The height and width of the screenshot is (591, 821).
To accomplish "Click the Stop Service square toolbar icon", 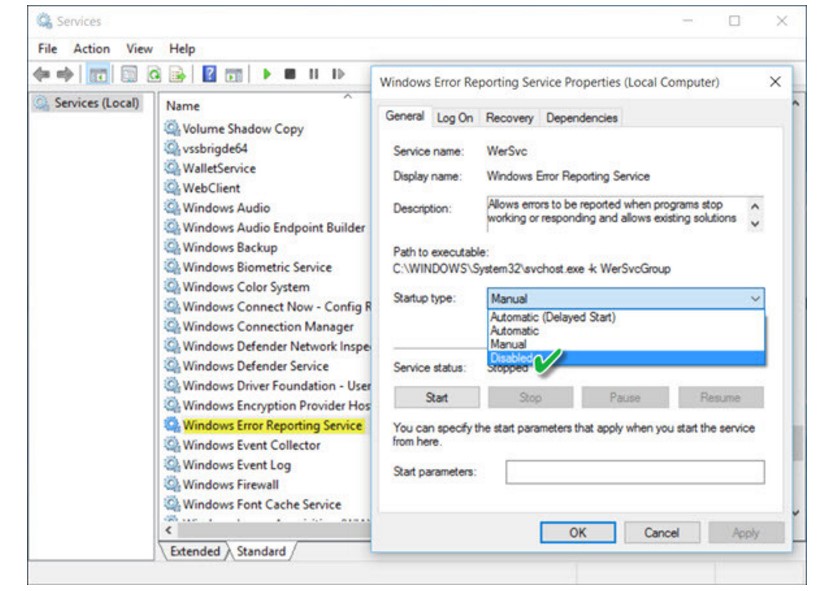I will coord(290,74).
